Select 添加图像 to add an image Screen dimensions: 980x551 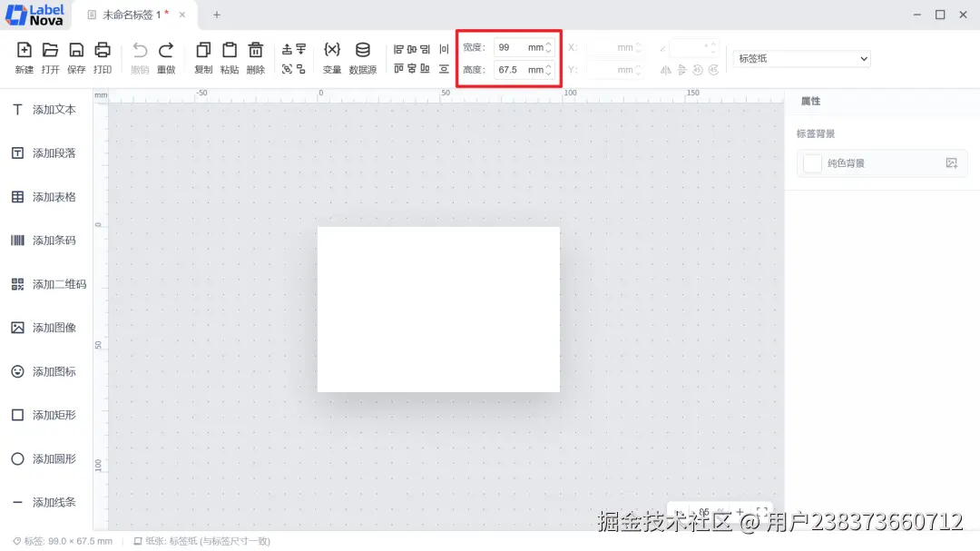(44, 328)
